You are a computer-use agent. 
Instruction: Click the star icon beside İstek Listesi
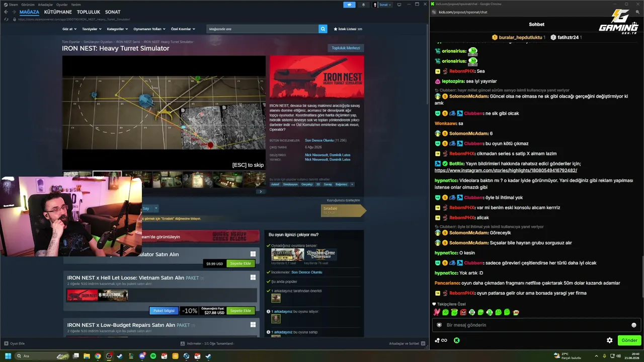click(336, 29)
